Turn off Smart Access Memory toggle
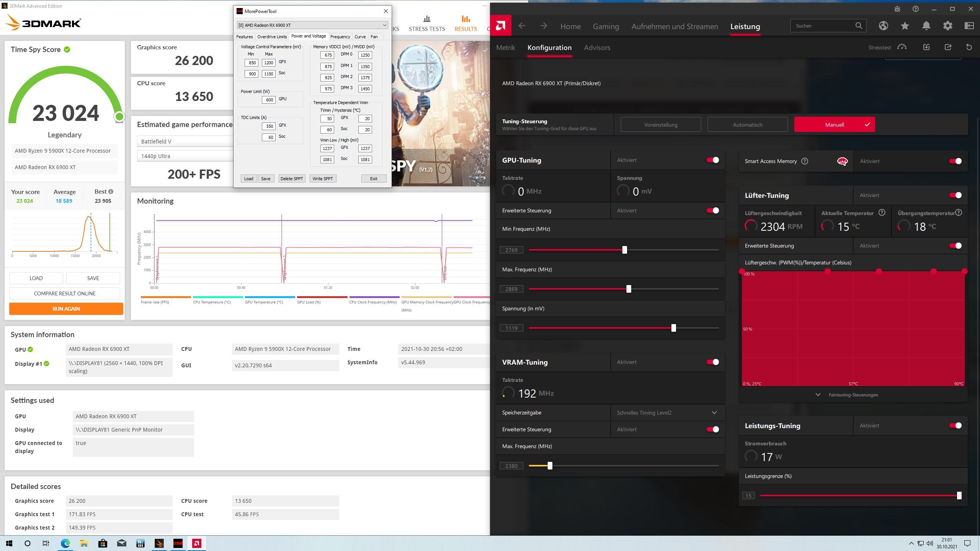This screenshot has height=551, width=980. pyautogui.click(x=955, y=161)
